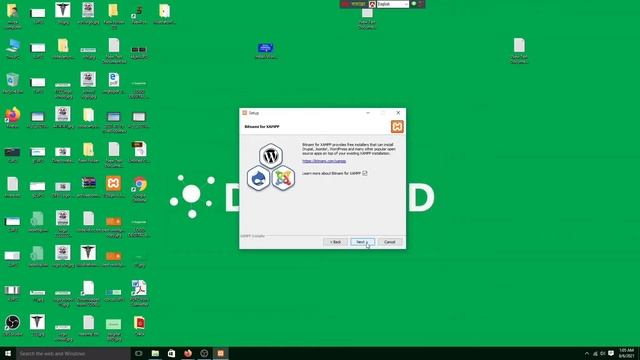Switch to the XAMPP Setup taskbar button
Viewport: 640px width, 360px height.
[x=220, y=353]
